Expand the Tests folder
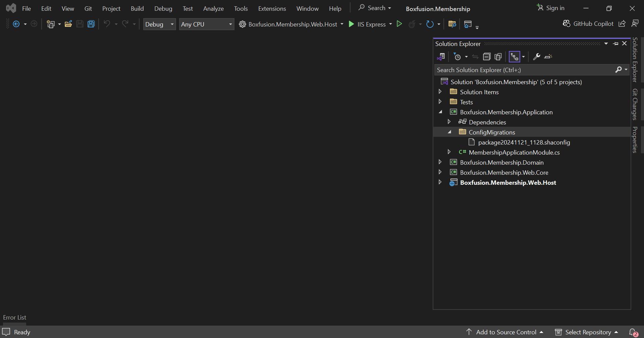 coord(440,102)
